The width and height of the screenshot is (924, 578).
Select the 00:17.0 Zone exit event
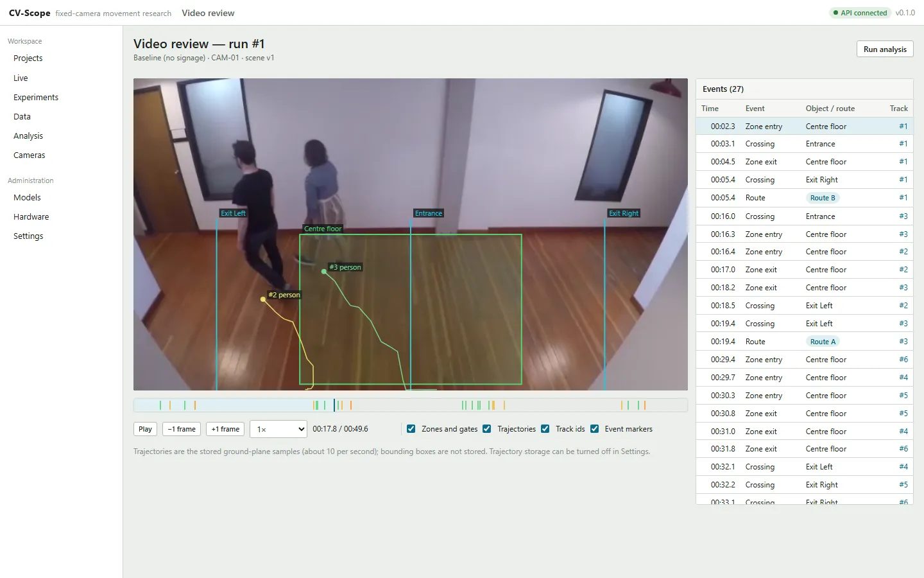[805, 270]
